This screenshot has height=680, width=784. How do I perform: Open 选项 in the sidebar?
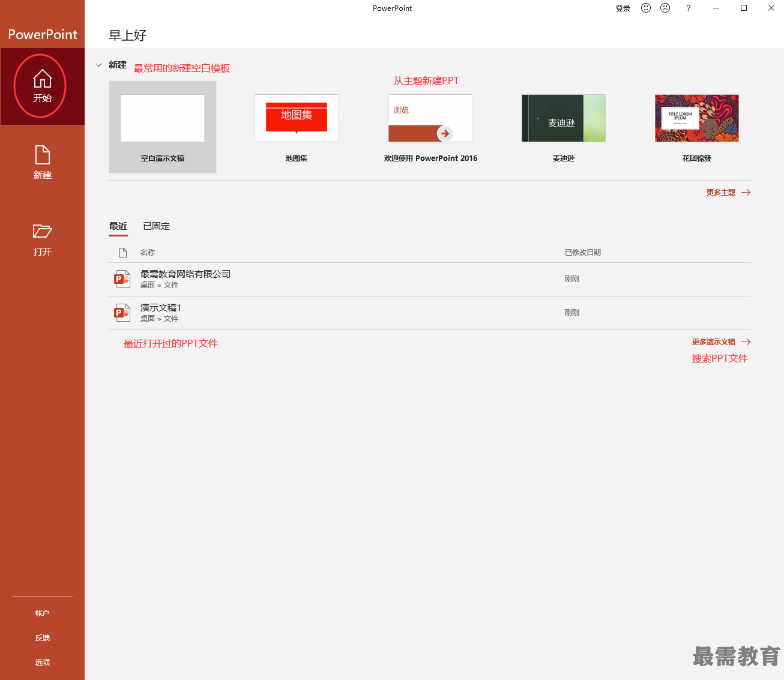(x=42, y=663)
